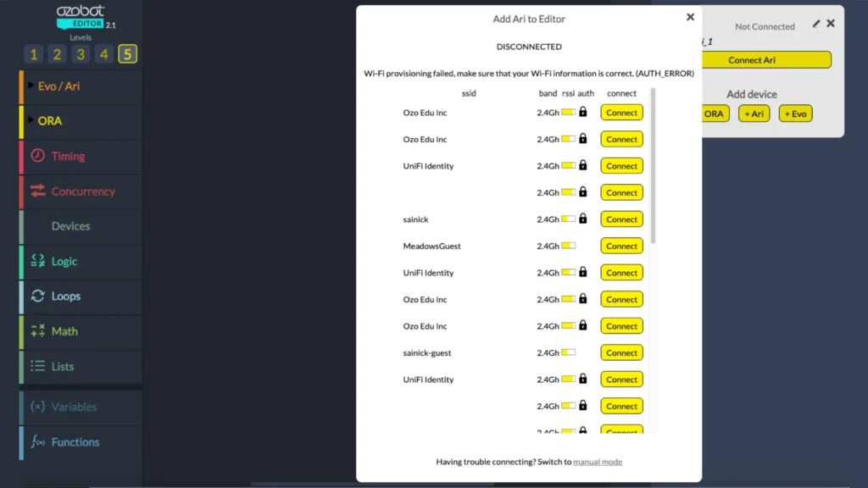The width and height of the screenshot is (868, 488).
Task: Open the Variables category
Action: pyautogui.click(x=74, y=407)
